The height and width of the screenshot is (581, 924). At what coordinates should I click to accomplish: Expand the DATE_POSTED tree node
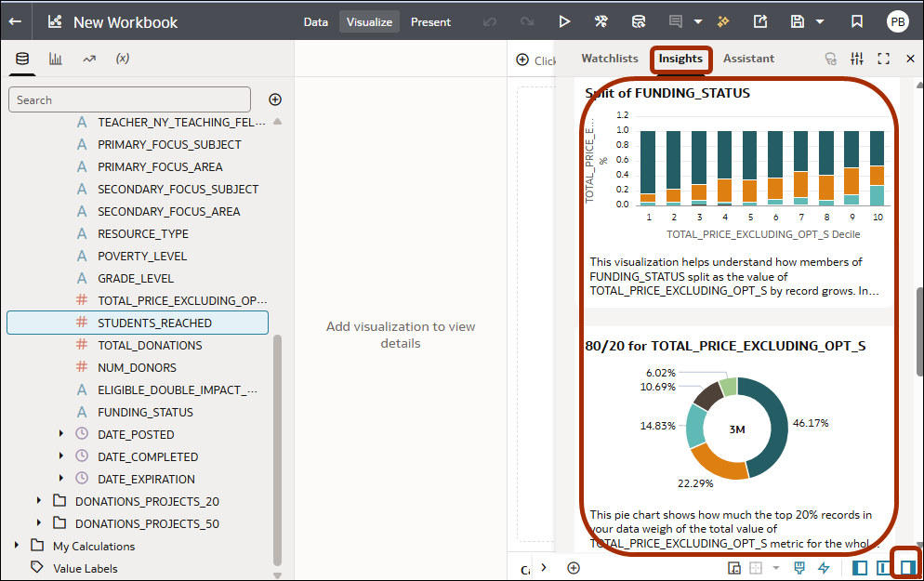pos(61,434)
